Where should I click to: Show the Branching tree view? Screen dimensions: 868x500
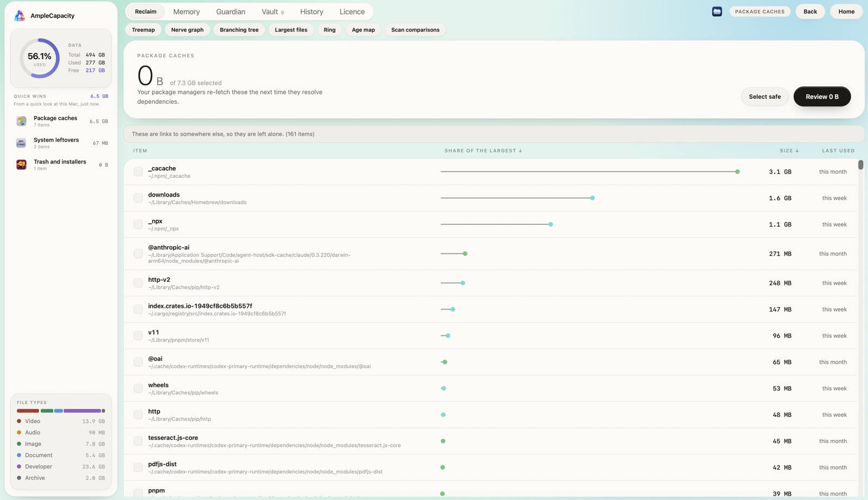coord(239,30)
